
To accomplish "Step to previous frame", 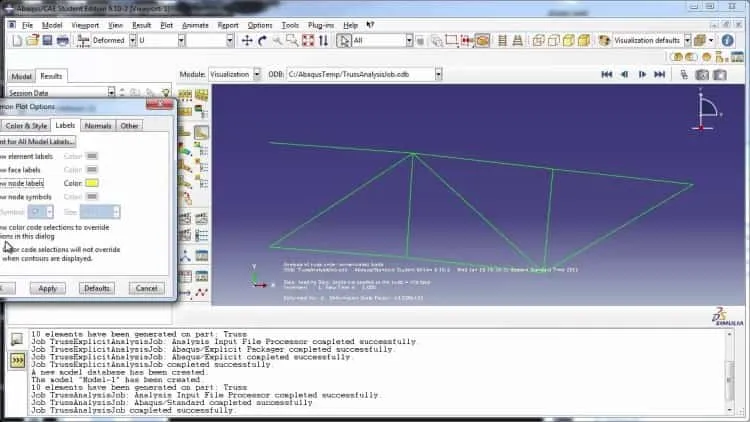I will click(624, 74).
